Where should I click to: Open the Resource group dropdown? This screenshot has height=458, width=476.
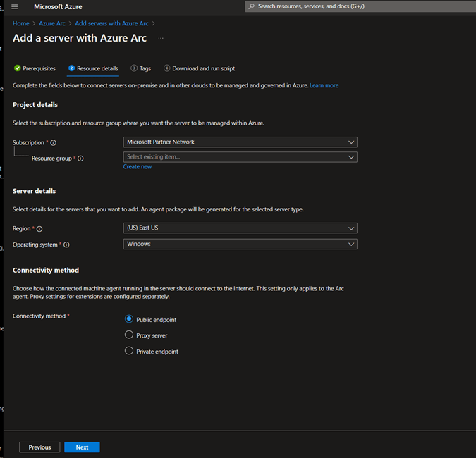[240, 157]
